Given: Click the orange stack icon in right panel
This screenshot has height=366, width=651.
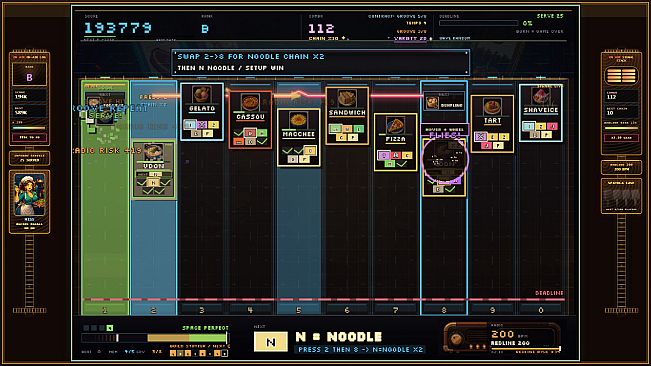Looking at the screenshot, I should coord(621,76).
